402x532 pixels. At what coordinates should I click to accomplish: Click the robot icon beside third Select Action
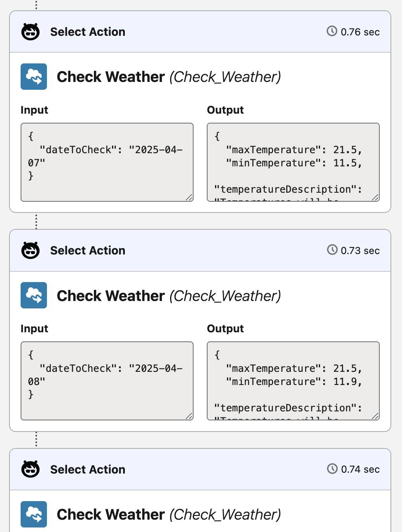[30, 468]
